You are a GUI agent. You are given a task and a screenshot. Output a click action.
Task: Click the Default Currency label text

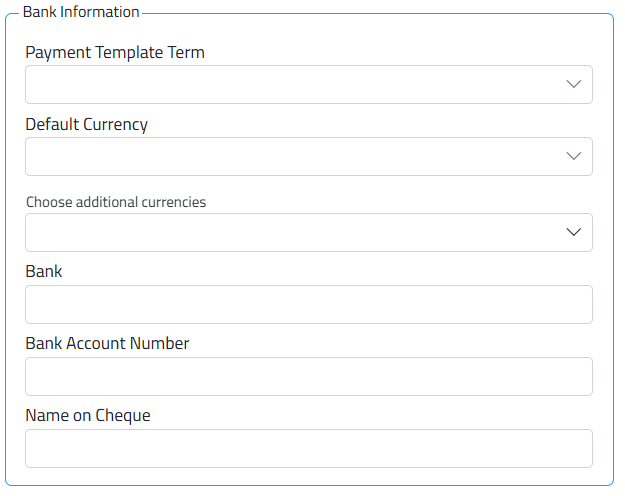tap(87, 125)
